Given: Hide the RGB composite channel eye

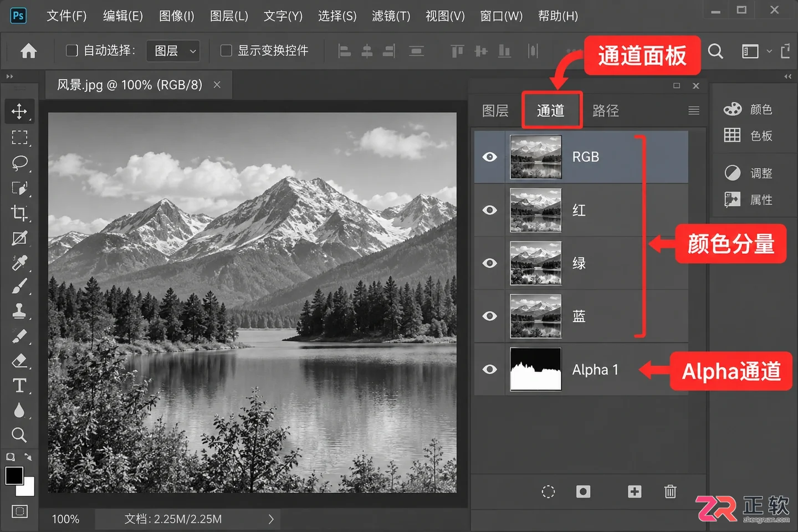Looking at the screenshot, I should pos(490,157).
